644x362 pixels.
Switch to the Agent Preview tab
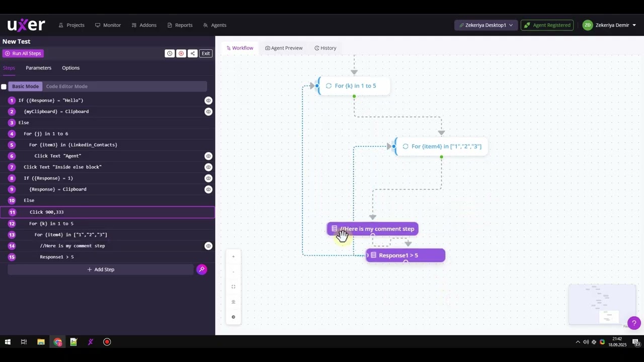284,48
